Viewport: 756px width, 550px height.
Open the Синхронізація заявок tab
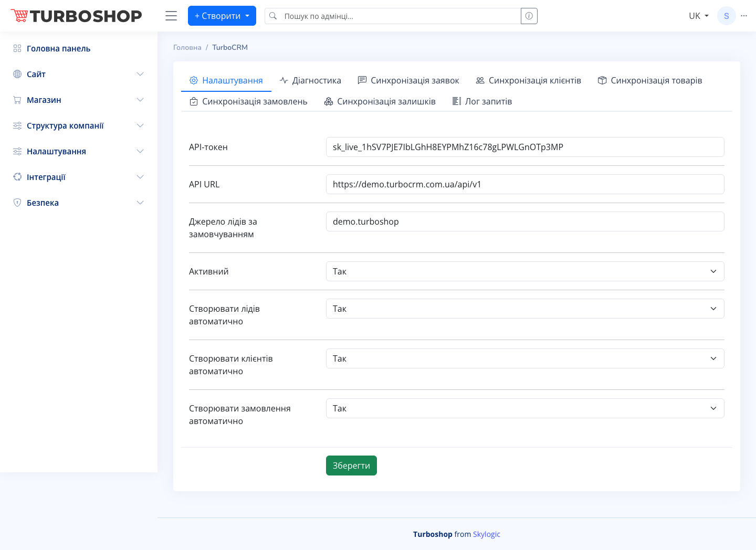(x=408, y=80)
